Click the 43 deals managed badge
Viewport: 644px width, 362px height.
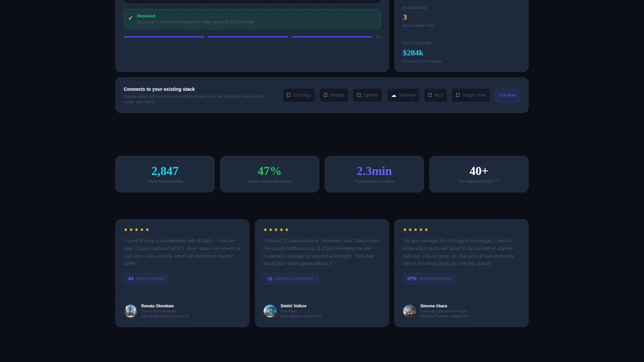[146, 279]
